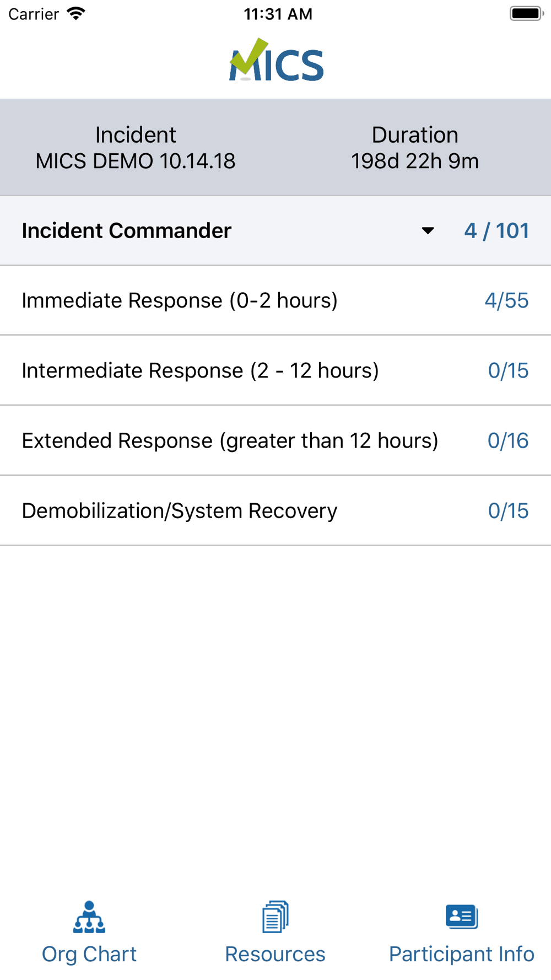
Task: Open Intermediate Response (2 - 12 hours)
Action: point(275,370)
